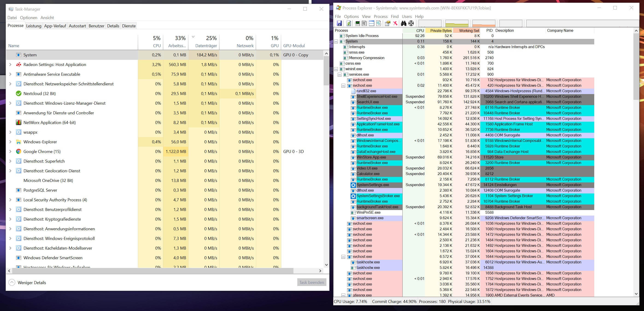Open the Dienste tab in Task-Manager
644x311 pixels.
pos(129,26)
